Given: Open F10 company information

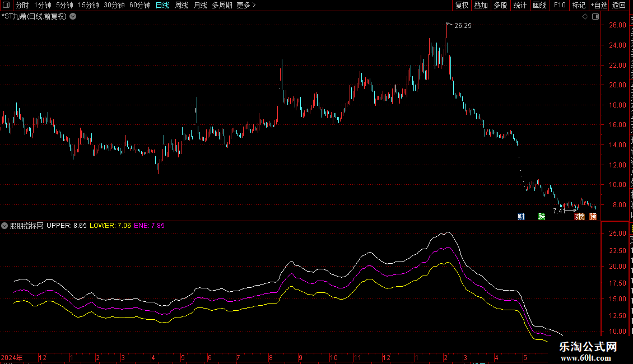Looking at the screenshot, I should pos(560,5).
